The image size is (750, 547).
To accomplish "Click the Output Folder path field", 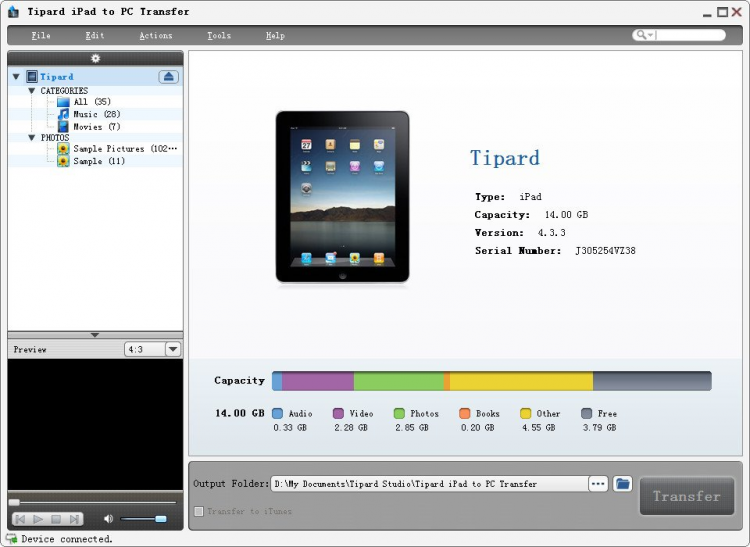I will 429,484.
